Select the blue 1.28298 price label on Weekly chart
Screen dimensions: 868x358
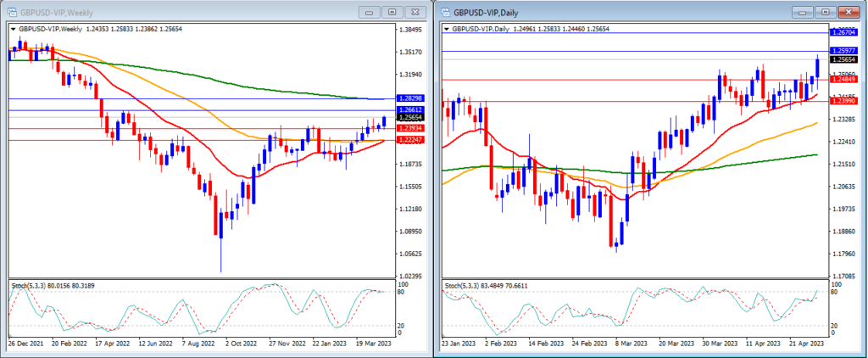[x=411, y=98]
